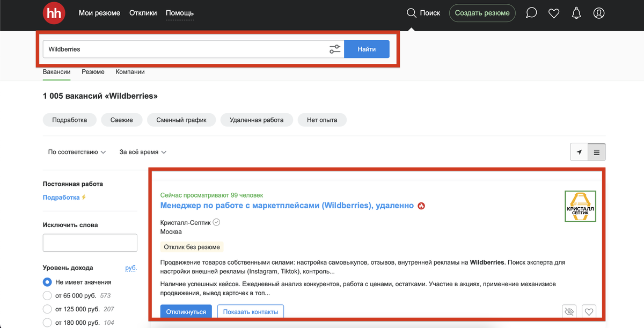Viewport: 644px width, 328px height.
Task: Hide this vacancy with crossed-eye icon
Action: click(569, 311)
